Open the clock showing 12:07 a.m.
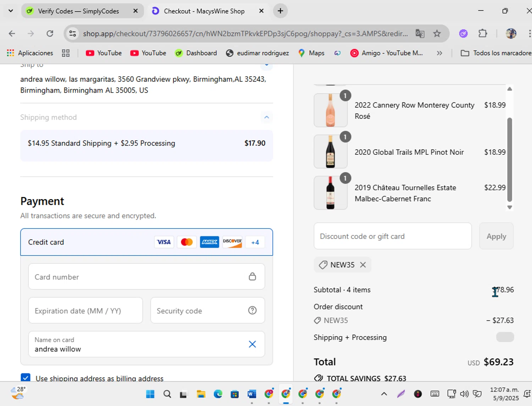 click(x=504, y=394)
